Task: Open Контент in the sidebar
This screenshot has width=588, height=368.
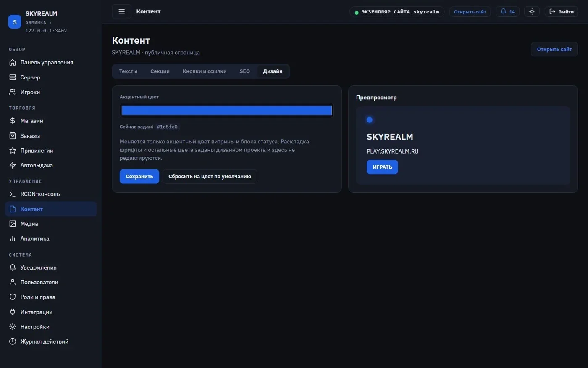Action: coord(51,209)
